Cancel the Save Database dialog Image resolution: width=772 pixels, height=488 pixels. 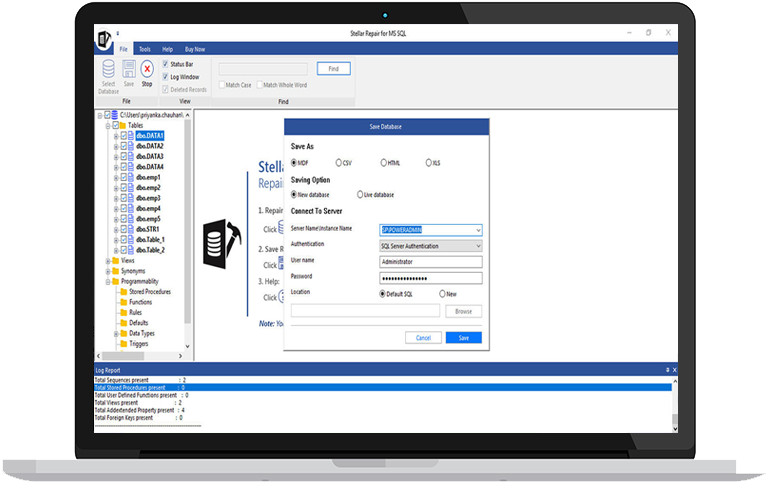click(423, 338)
